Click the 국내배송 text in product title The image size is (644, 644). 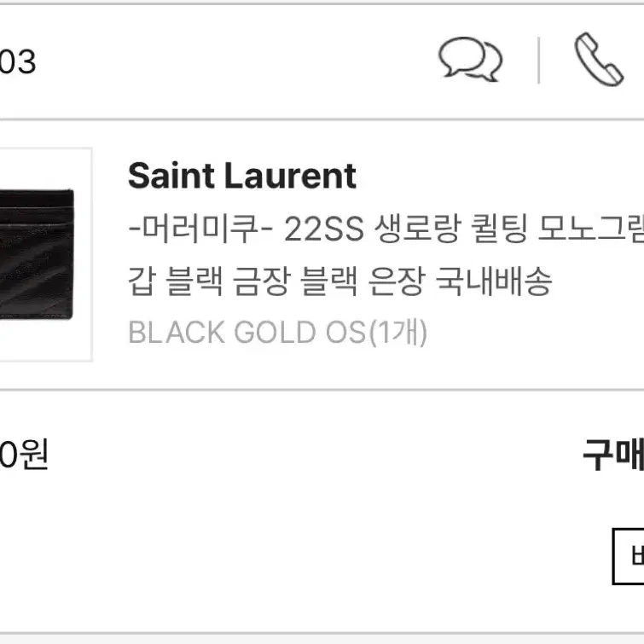[x=493, y=281]
